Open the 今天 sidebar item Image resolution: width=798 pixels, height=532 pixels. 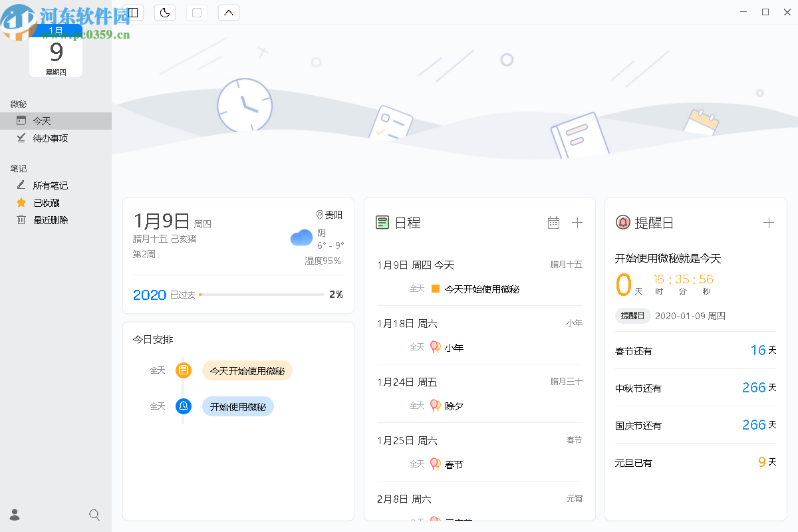42,121
